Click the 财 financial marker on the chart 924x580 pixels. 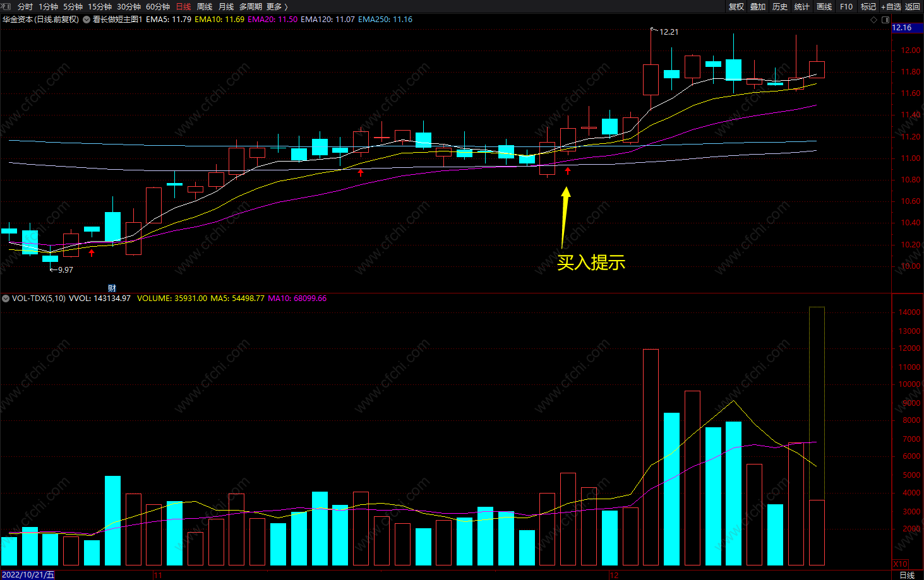(x=112, y=288)
